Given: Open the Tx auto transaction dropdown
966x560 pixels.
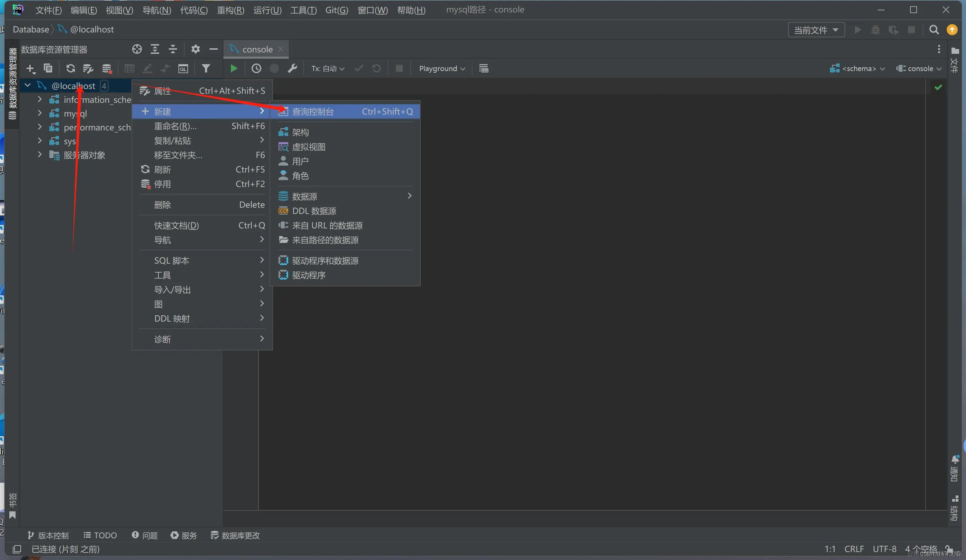Looking at the screenshot, I should click(328, 69).
